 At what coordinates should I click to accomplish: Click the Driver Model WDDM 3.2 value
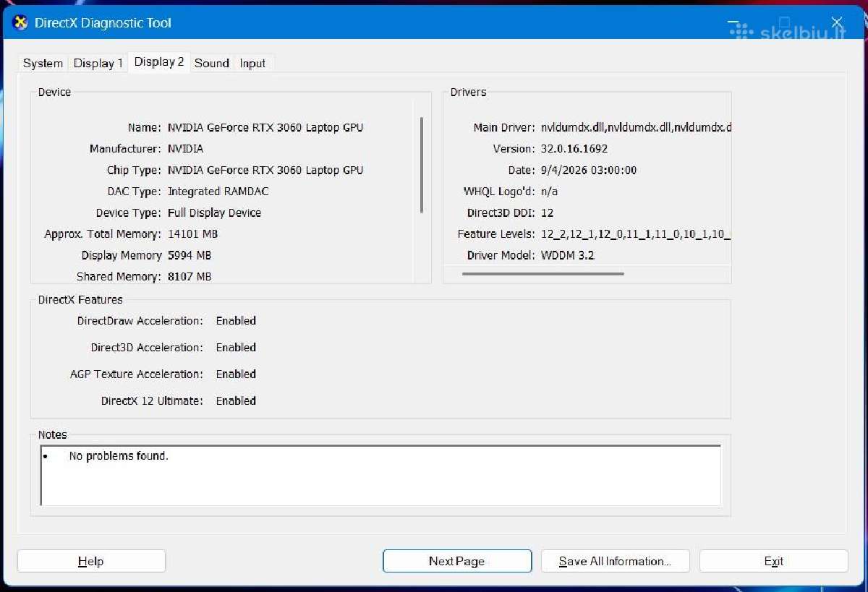[x=568, y=255]
